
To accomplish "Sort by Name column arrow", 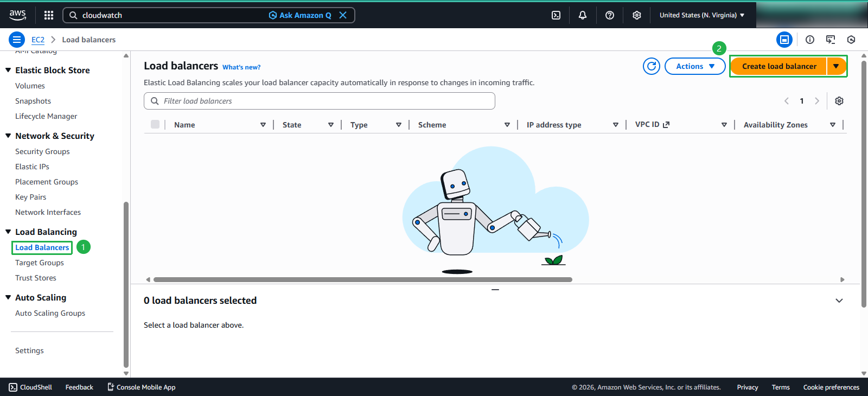I will click(263, 125).
